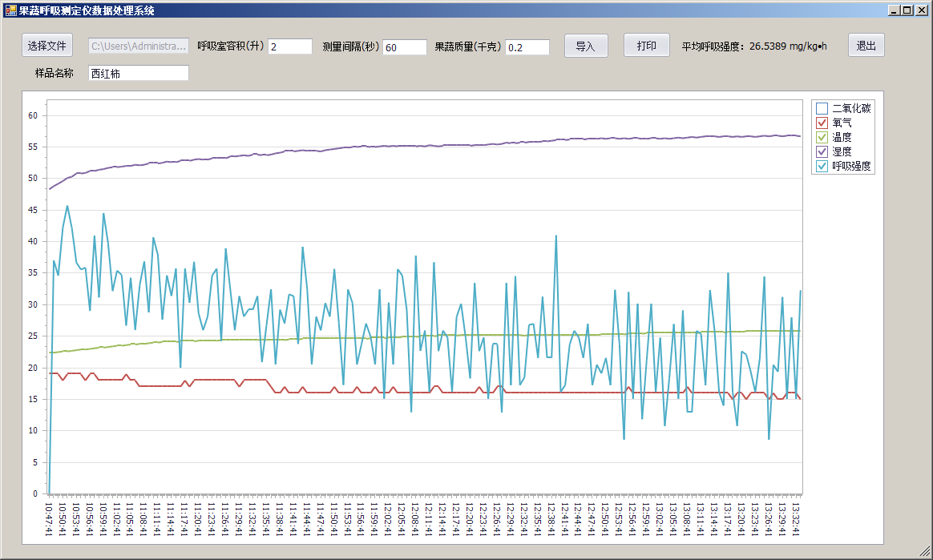This screenshot has width=933, height=560.
Task: Click the 平均呼吸强度 result label
Action: coord(753,46)
